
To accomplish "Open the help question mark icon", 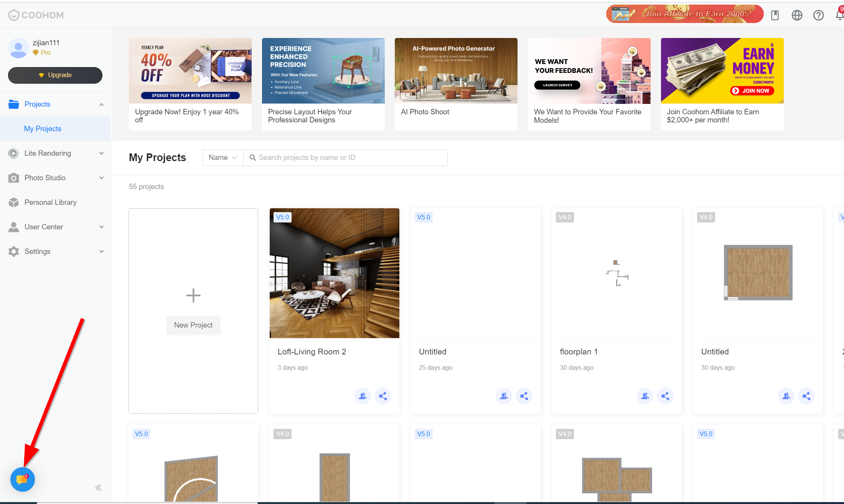I will tap(818, 15).
